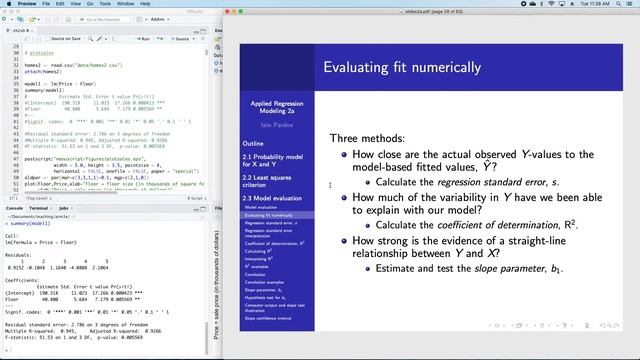
Task: Open the View menu
Action: [x=76, y=4]
